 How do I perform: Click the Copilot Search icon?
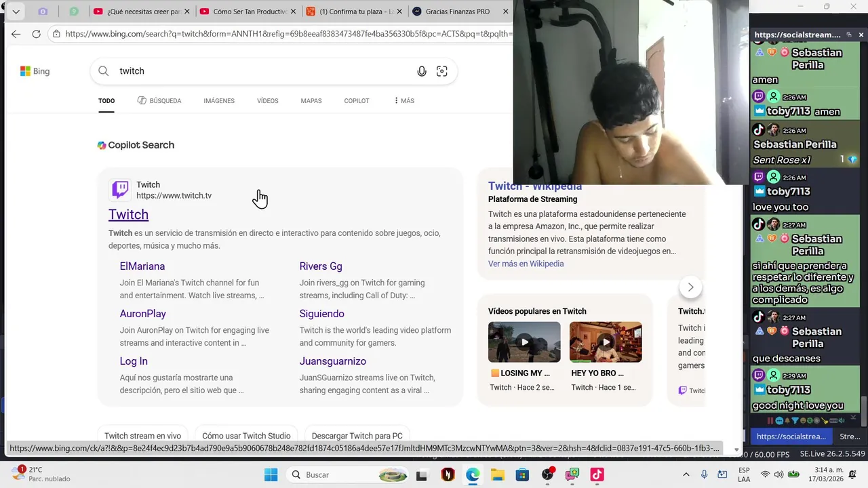pyautogui.click(x=102, y=145)
